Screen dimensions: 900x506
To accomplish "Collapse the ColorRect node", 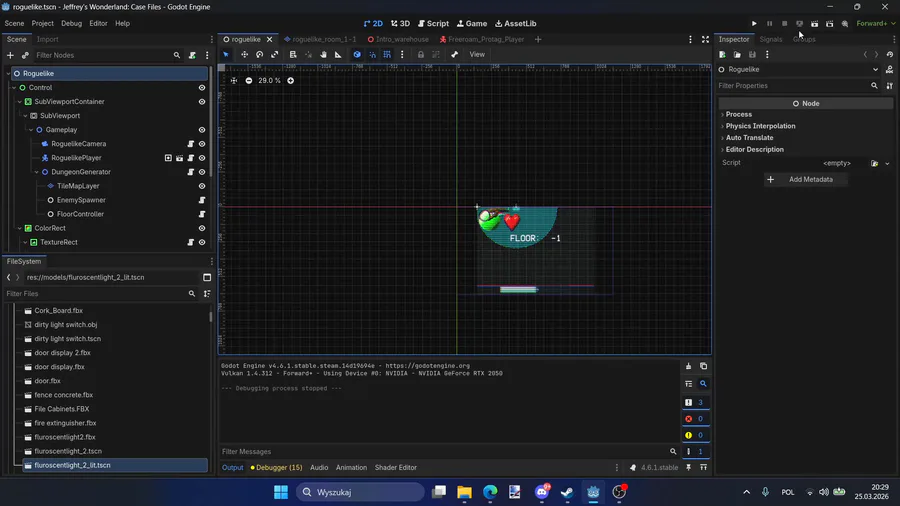I will [20, 228].
